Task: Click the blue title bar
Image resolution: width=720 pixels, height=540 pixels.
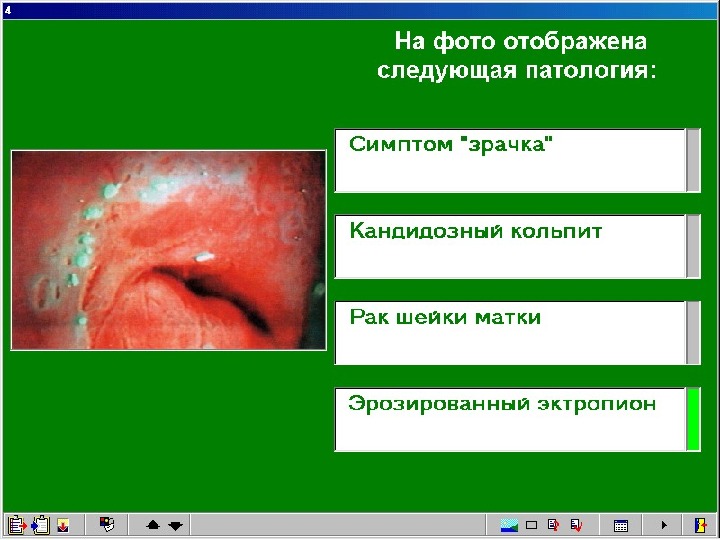Action: tap(360, 10)
